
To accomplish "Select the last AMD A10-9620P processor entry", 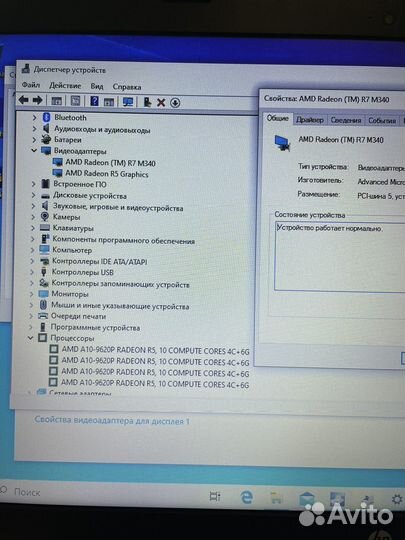I will pyautogui.click(x=155, y=384).
